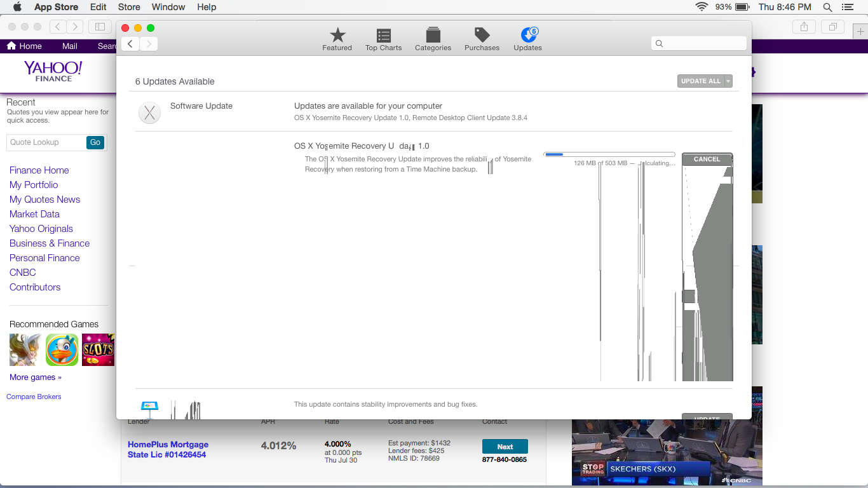Open the My Portfolio link
Screen dimensions: 868x488
pyautogui.click(x=34, y=185)
